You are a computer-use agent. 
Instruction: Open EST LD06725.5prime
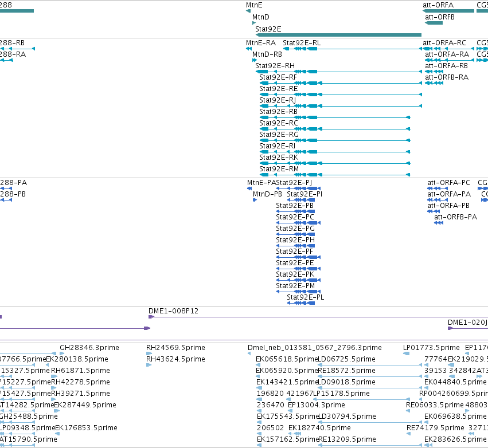pos(346,359)
